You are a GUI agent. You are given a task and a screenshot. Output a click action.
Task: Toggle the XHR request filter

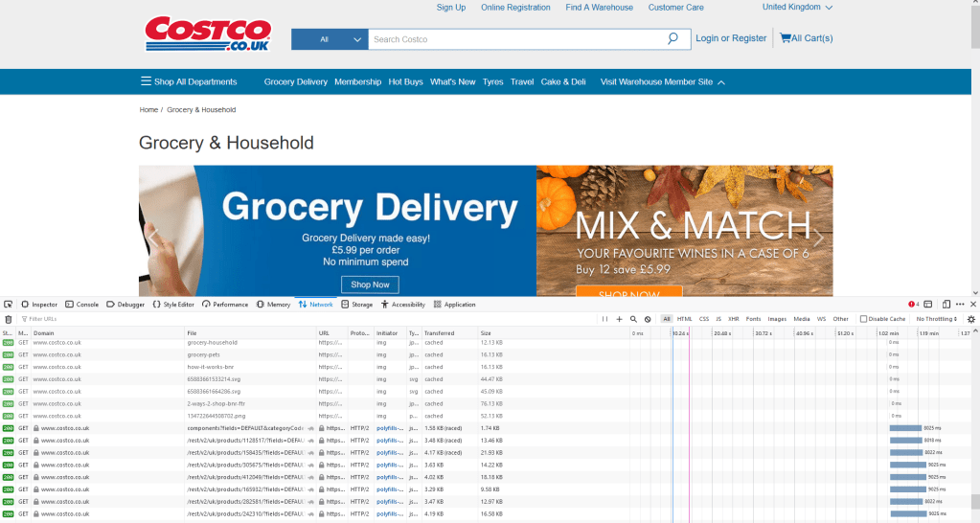pos(733,319)
